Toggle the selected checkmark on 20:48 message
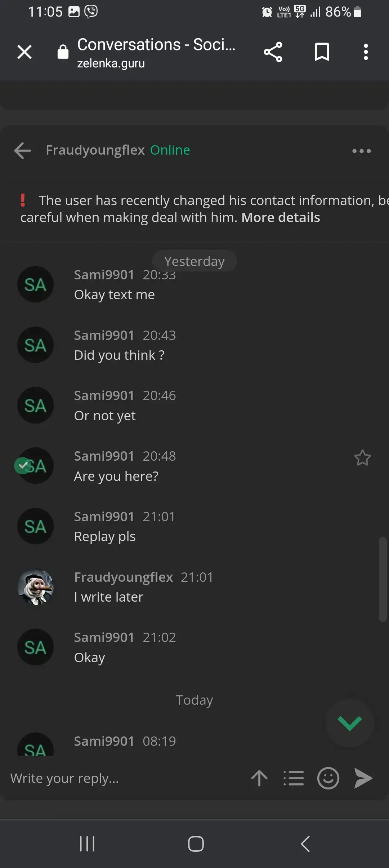The image size is (389, 868). tap(23, 466)
